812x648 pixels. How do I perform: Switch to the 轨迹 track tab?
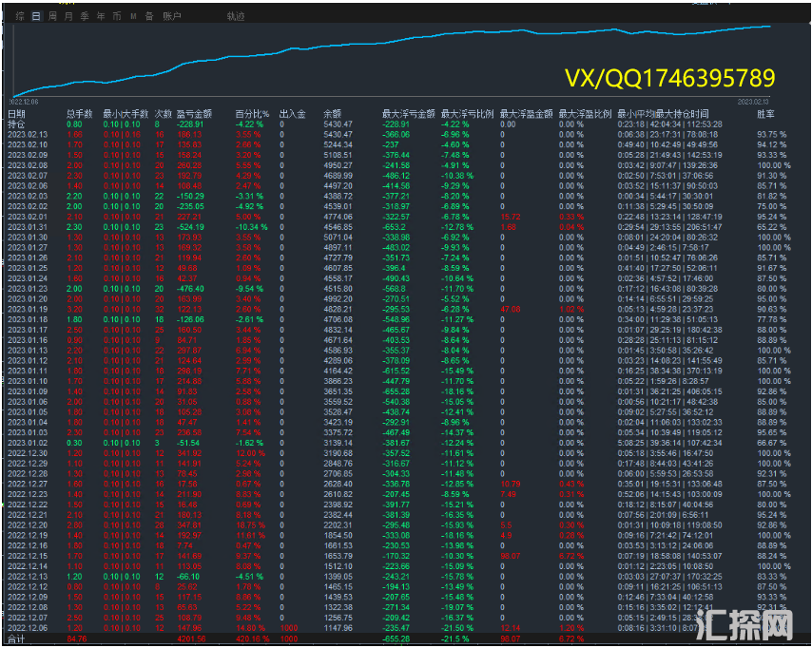[235, 16]
